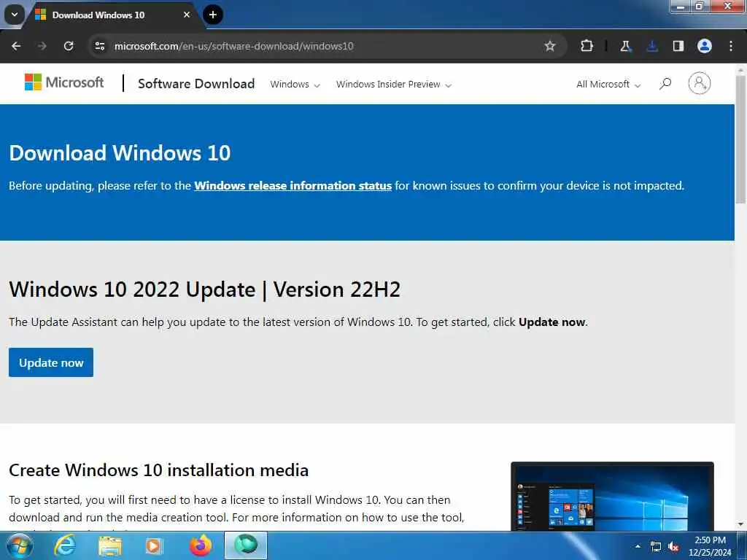Sign in with the account icon
Image resolution: width=747 pixels, height=560 pixels.
(700, 83)
